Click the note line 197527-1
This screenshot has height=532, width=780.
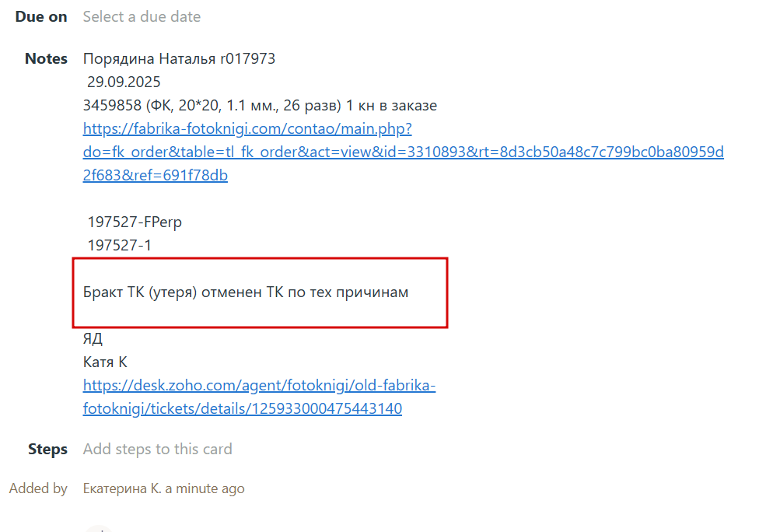point(120,245)
